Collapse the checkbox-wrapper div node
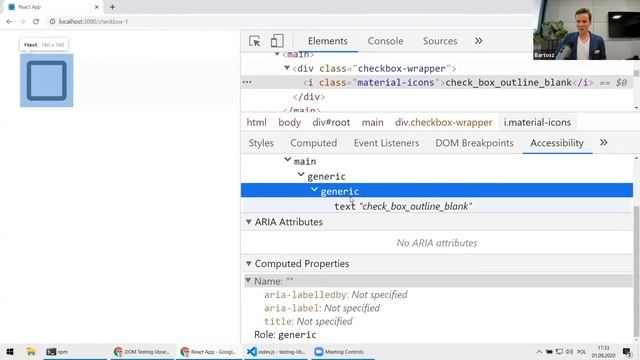640x360 pixels. point(287,68)
